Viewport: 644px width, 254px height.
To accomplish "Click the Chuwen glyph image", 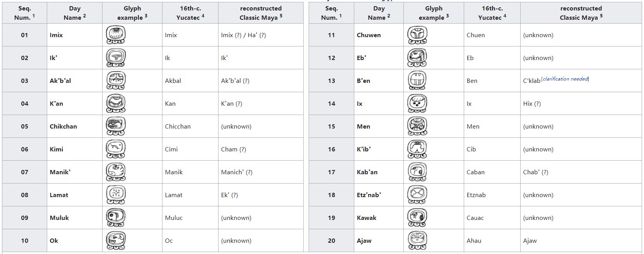I will click(417, 35).
